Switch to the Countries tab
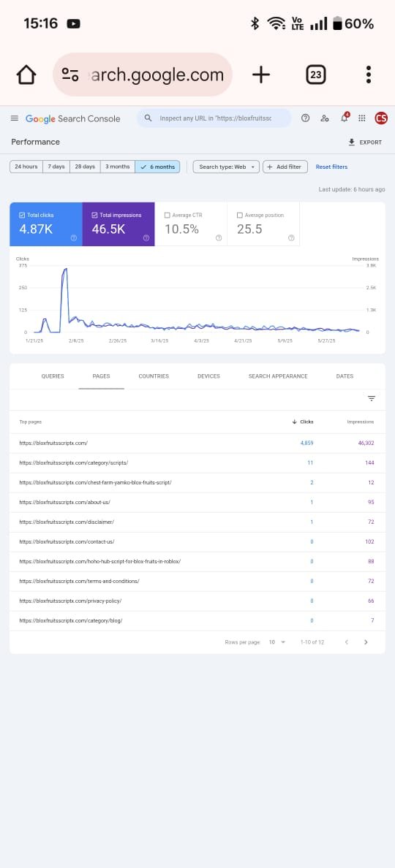 click(154, 376)
